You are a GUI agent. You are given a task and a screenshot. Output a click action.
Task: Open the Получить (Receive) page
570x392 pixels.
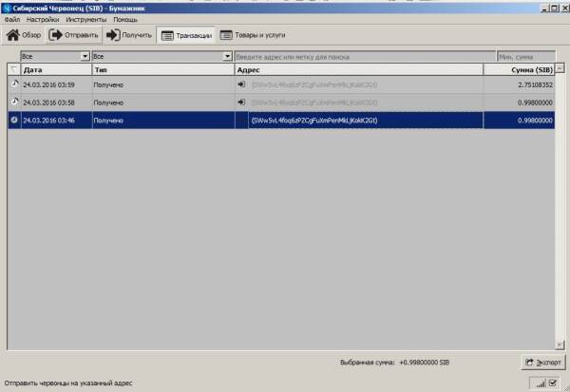[129, 35]
